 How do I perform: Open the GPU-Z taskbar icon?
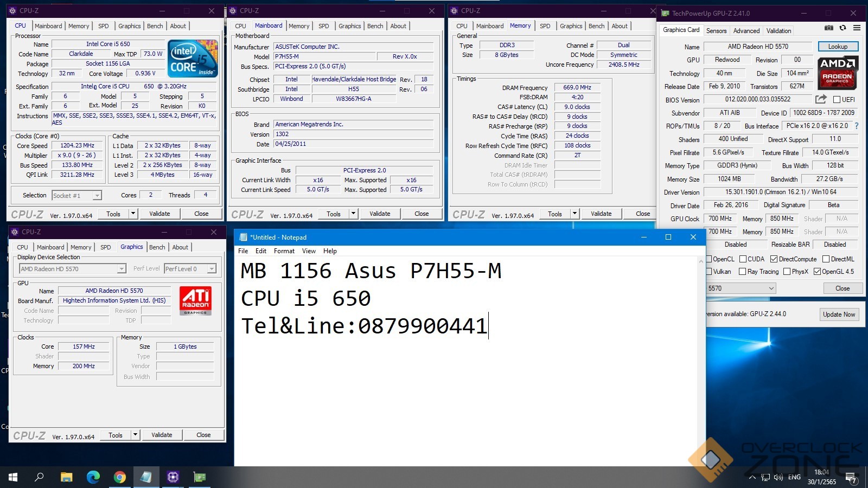[x=200, y=477]
